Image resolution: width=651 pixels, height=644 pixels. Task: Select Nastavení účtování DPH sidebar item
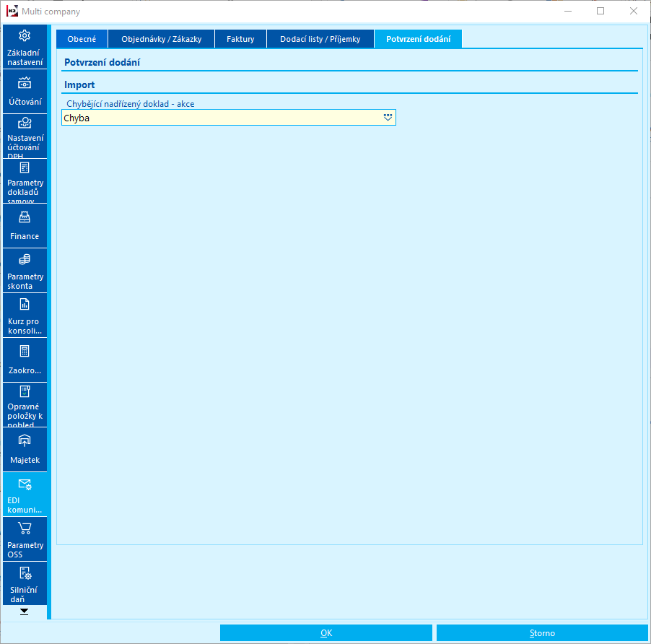[x=25, y=136]
